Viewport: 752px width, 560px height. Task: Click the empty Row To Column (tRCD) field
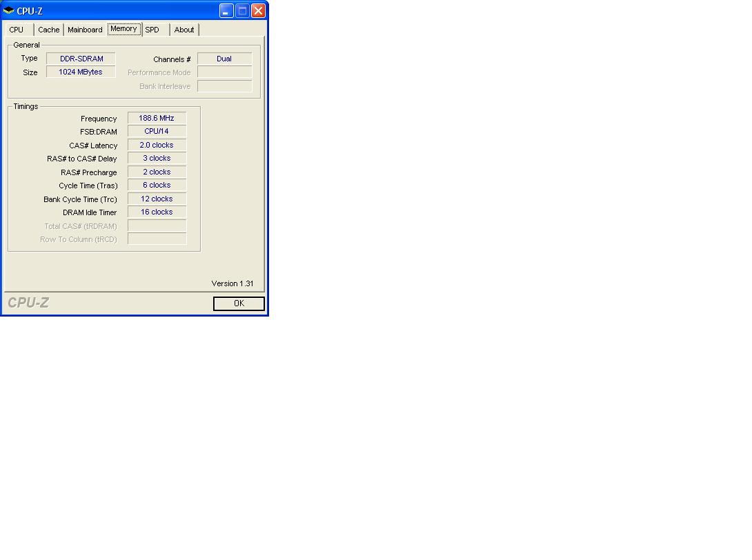[x=157, y=239]
